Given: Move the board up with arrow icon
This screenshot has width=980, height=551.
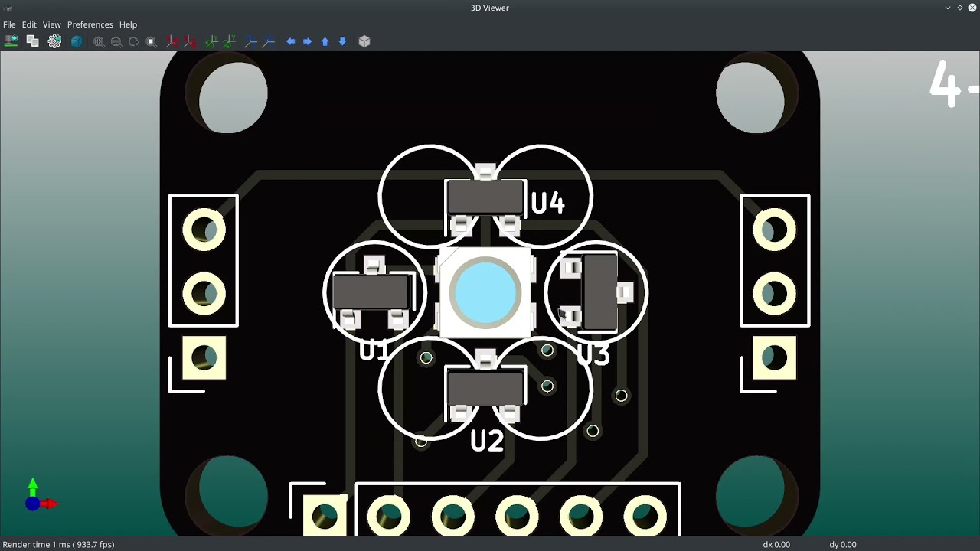Looking at the screenshot, I should [x=325, y=41].
